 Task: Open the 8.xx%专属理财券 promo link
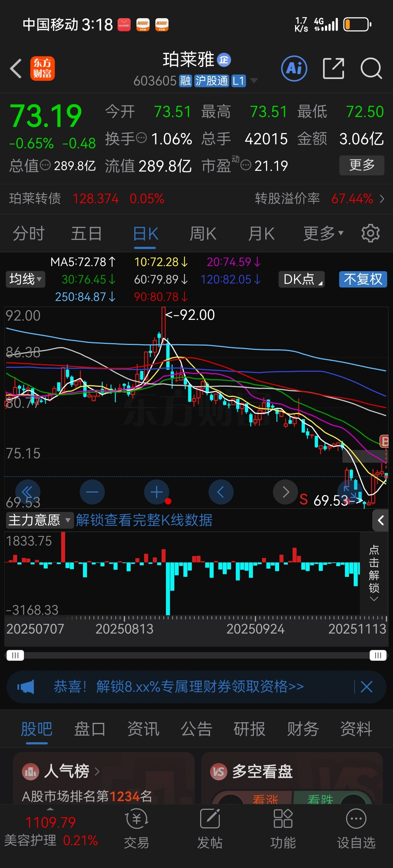pyautogui.click(x=179, y=687)
